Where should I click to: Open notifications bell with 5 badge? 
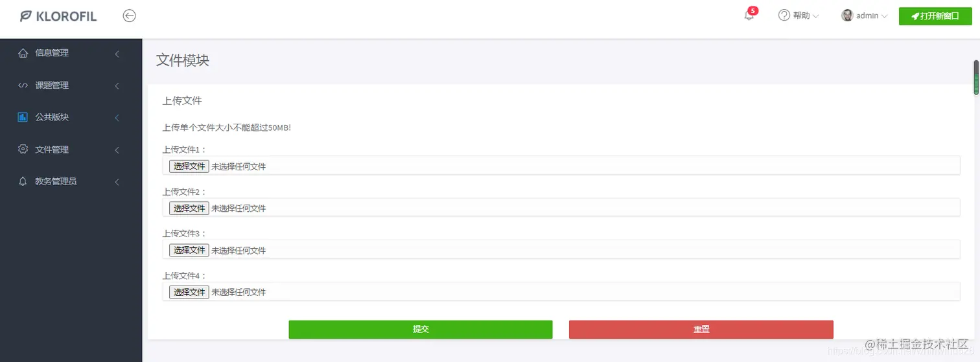point(750,14)
